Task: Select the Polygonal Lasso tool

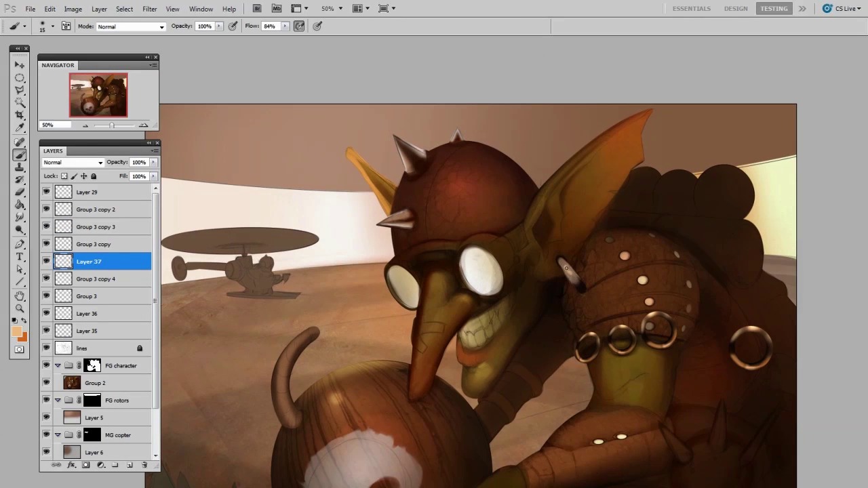Action: [x=20, y=90]
